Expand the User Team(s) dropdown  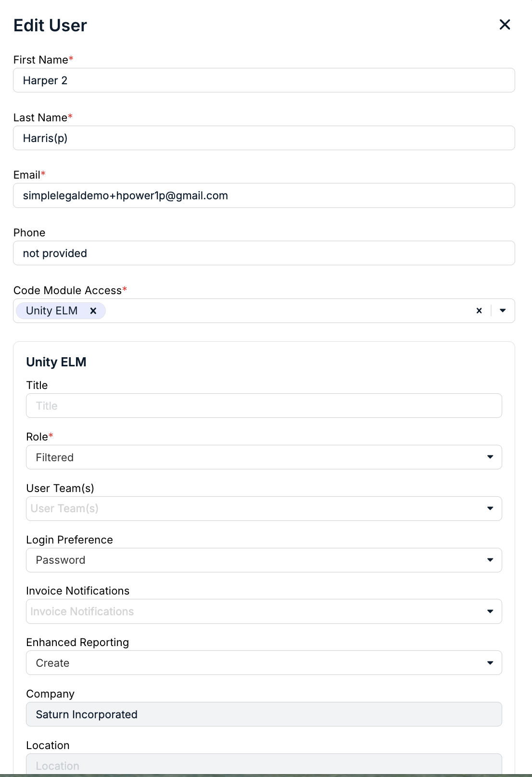point(264,509)
